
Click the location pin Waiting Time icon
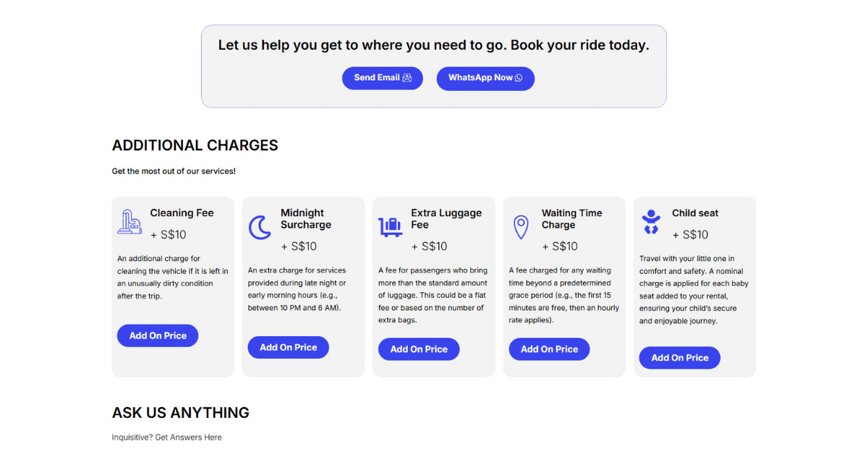click(521, 227)
